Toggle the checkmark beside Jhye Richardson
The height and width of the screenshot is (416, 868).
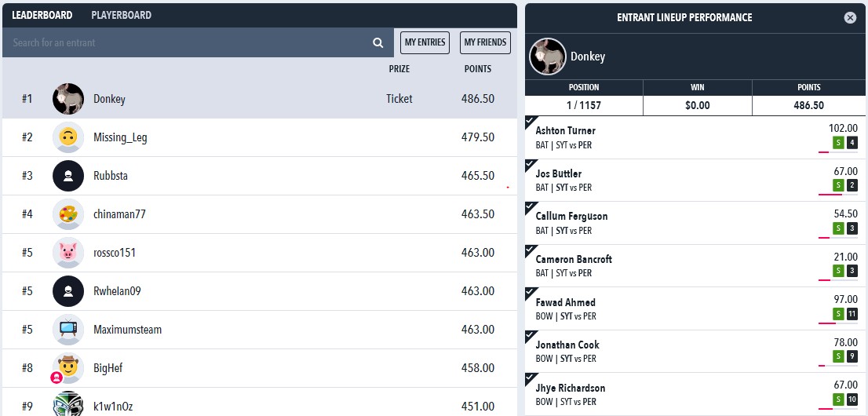click(531, 378)
